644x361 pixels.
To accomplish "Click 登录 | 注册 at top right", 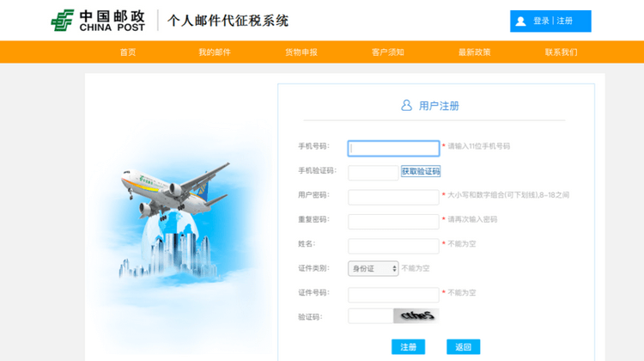I will click(x=552, y=21).
